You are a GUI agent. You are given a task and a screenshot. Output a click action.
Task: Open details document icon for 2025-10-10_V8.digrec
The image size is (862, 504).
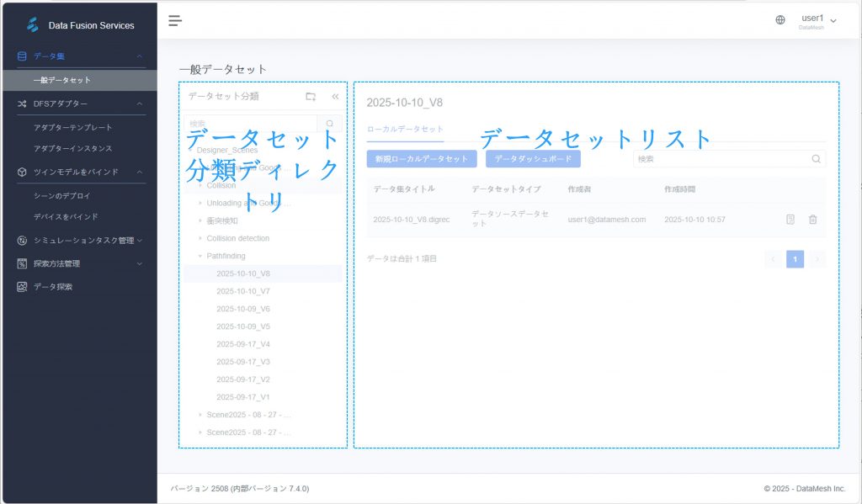pyautogui.click(x=790, y=220)
